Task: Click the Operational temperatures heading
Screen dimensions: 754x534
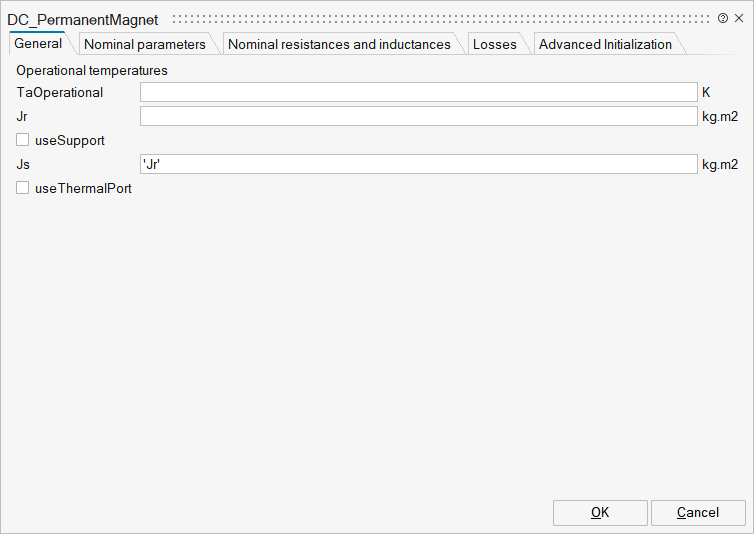Action: [92, 71]
